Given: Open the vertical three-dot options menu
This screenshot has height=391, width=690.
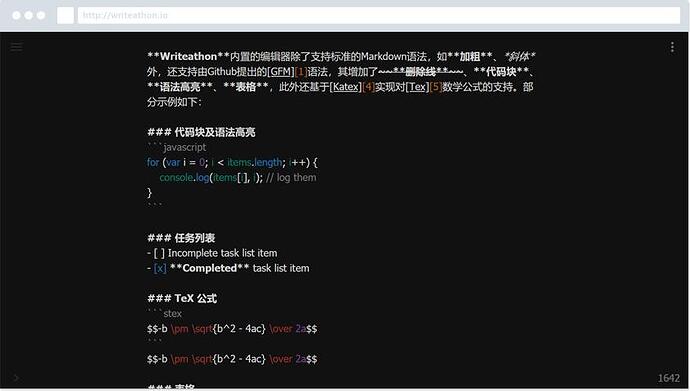Looking at the screenshot, I should (x=672, y=47).
